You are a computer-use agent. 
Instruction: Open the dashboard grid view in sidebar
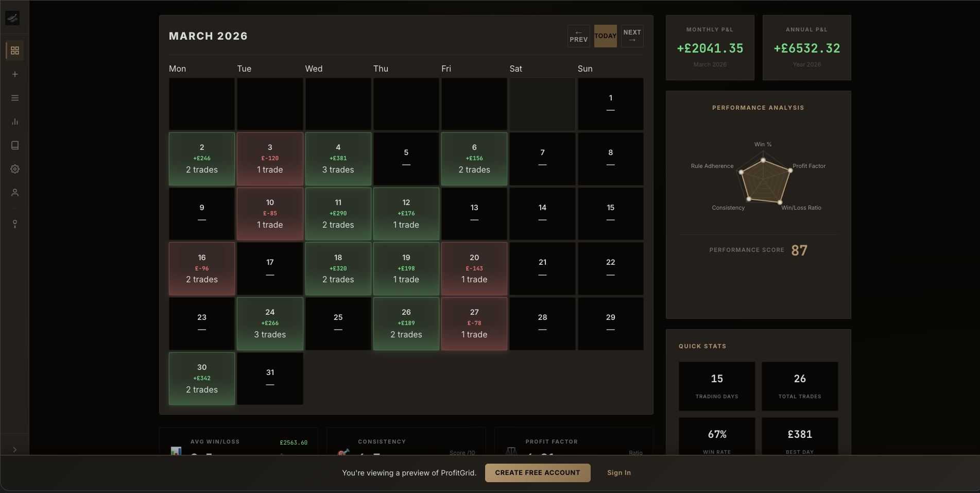click(x=15, y=50)
